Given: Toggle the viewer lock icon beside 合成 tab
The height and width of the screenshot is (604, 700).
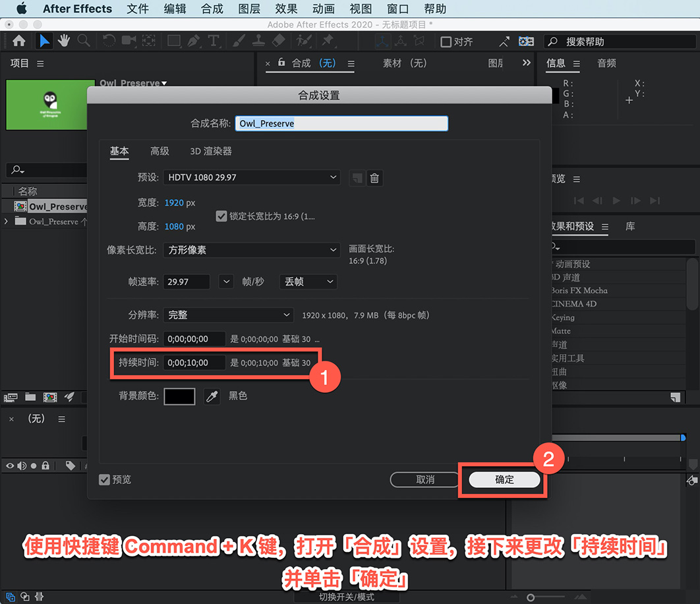Looking at the screenshot, I should (x=281, y=62).
